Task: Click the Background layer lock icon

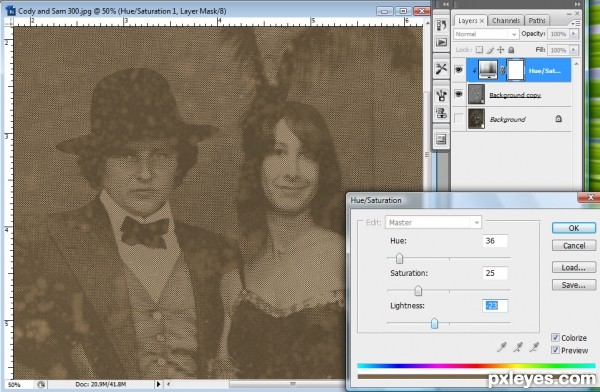Action: pos(558,119)
